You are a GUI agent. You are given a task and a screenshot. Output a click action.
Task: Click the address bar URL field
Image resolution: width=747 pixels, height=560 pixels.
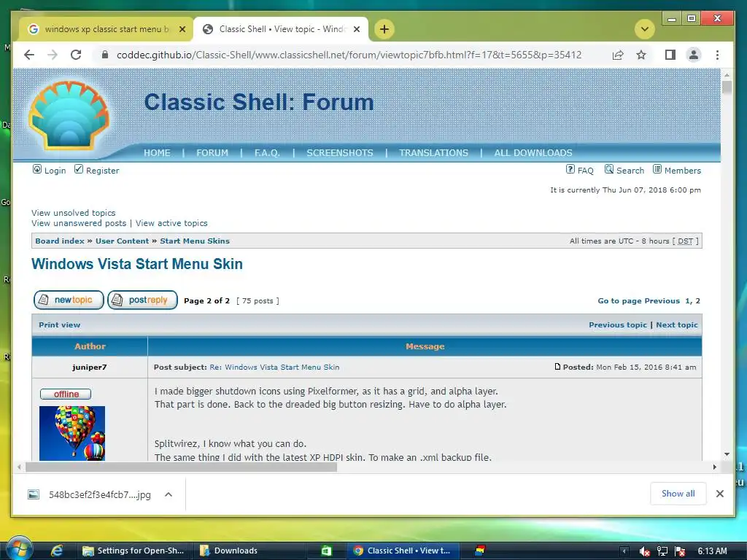349,55
